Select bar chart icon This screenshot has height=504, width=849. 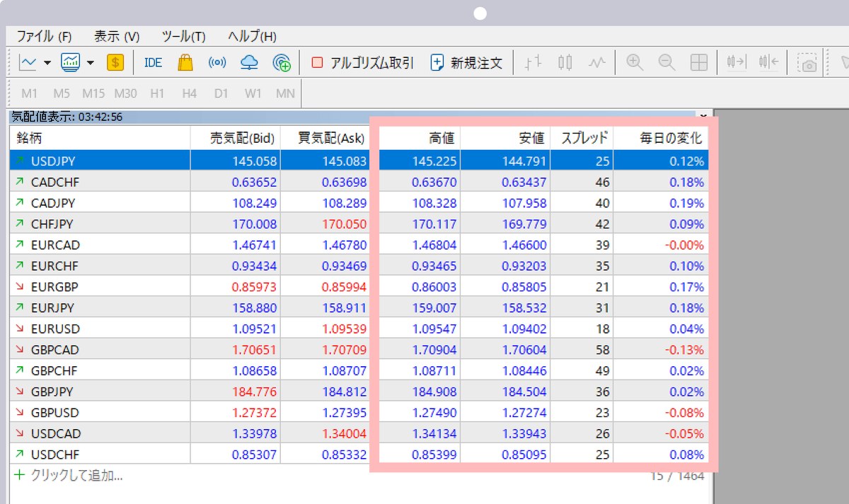(x=533, y=62)
